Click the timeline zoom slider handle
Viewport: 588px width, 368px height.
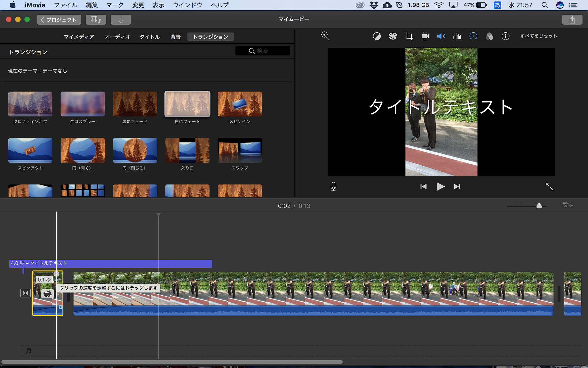[539, 206]
